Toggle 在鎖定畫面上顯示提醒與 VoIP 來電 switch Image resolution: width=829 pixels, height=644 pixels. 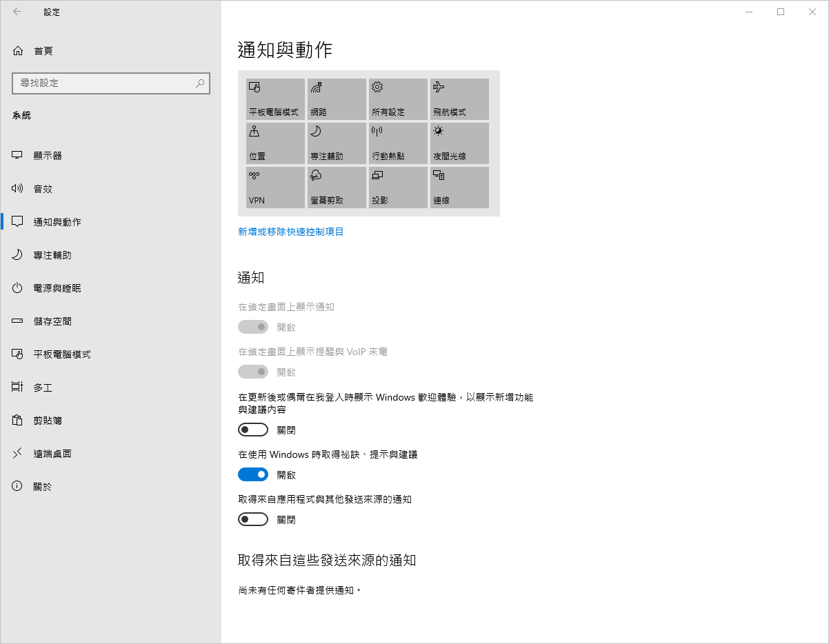point(253,372)
